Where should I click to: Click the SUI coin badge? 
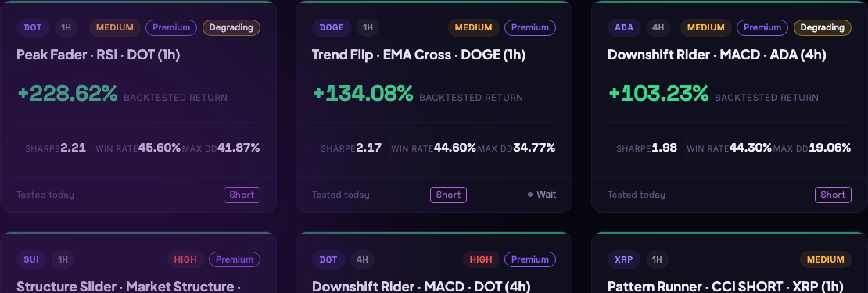31,259
